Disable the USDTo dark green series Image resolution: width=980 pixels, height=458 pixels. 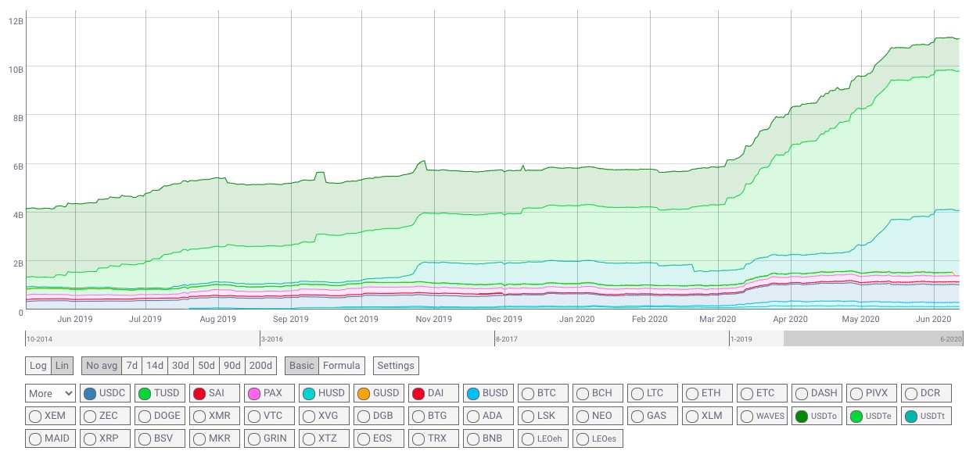(x=802, y=416)
